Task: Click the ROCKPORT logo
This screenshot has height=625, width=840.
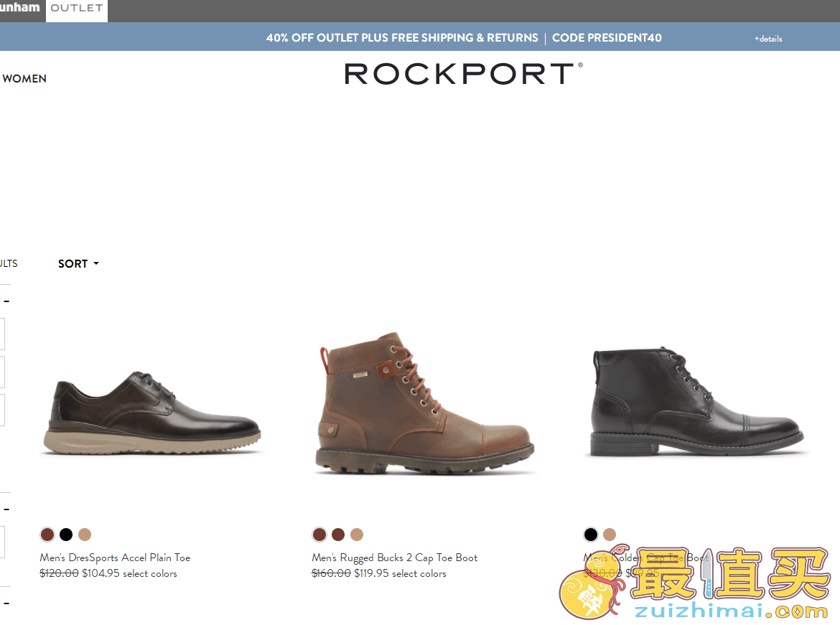Action: point(463,74)
